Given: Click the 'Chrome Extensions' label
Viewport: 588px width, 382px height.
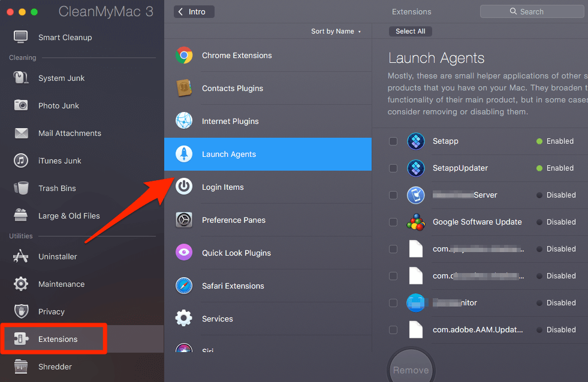Looking at the screenshot, I should 237,56.
